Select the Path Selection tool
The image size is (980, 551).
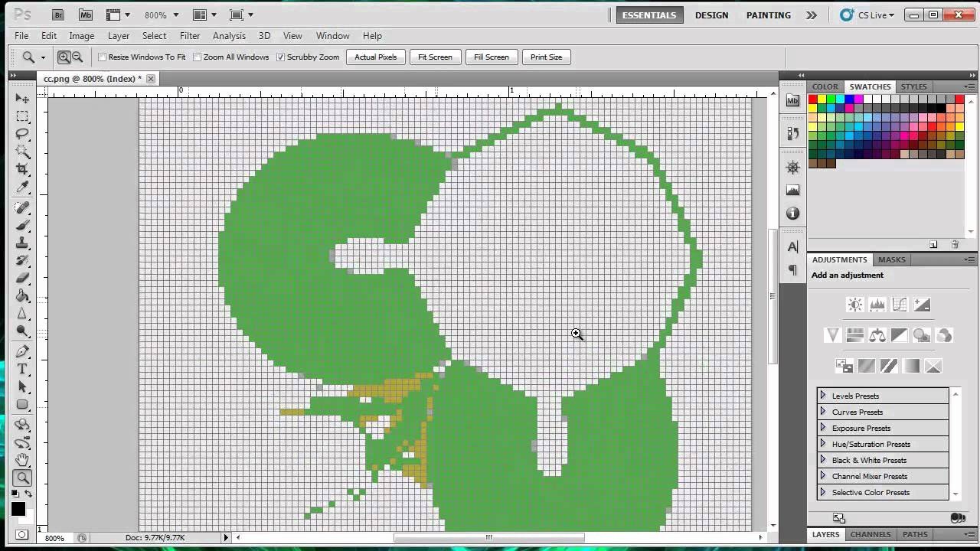click(x=22, y=387)
